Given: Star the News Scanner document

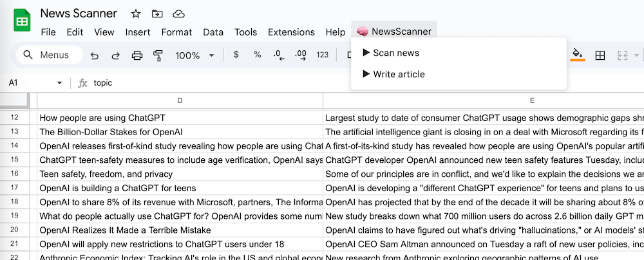Looking at the screenshot, I should [x=136, y=14].
